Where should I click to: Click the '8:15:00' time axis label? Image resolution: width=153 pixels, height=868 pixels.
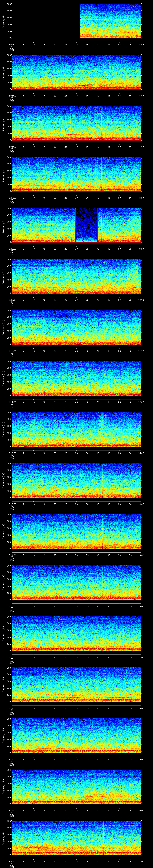12,606
